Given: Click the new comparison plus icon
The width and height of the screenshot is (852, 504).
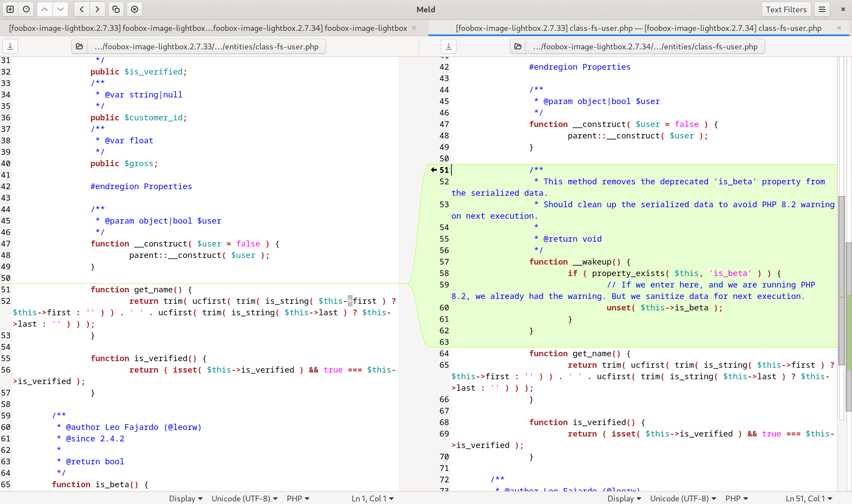Looking at the screenshot, I should pyautogui.click(x=10, y=9).
